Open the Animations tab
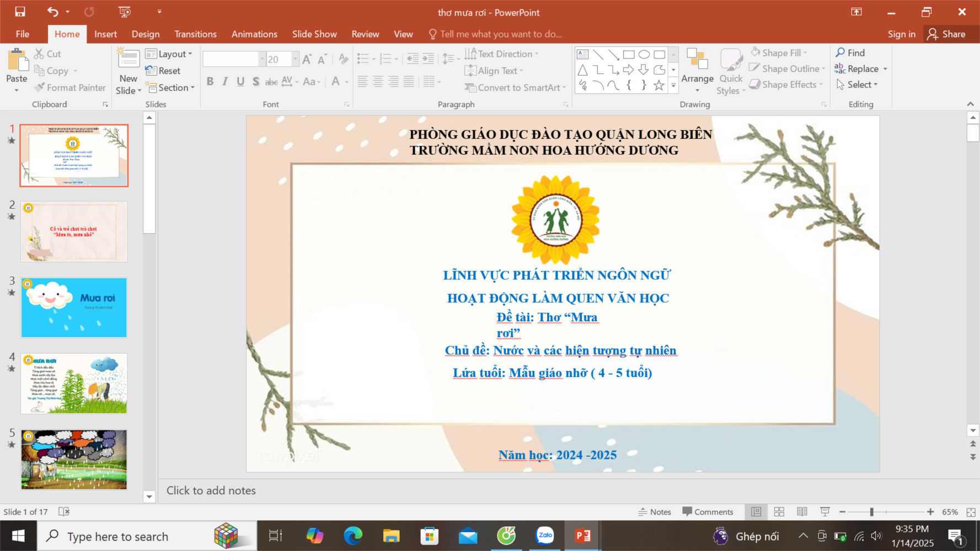Viewport: 980px width, 551px height. pos(254,34)
